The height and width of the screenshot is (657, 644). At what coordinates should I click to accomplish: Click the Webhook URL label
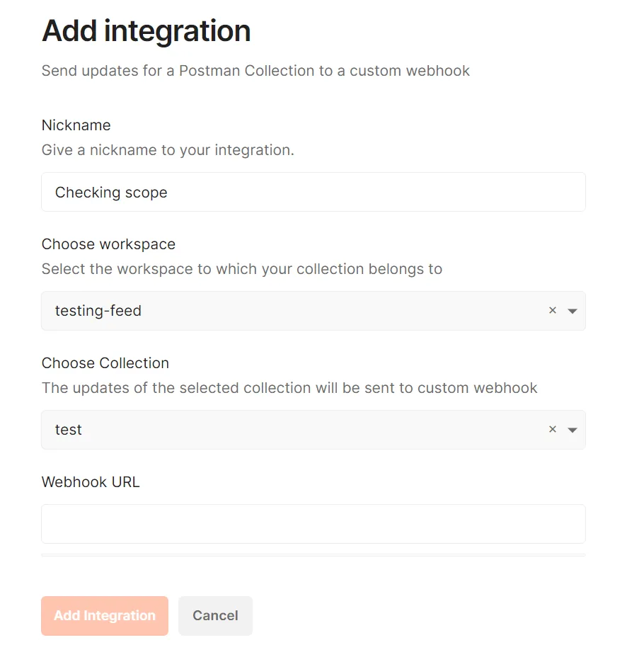(x=91, y=482)
